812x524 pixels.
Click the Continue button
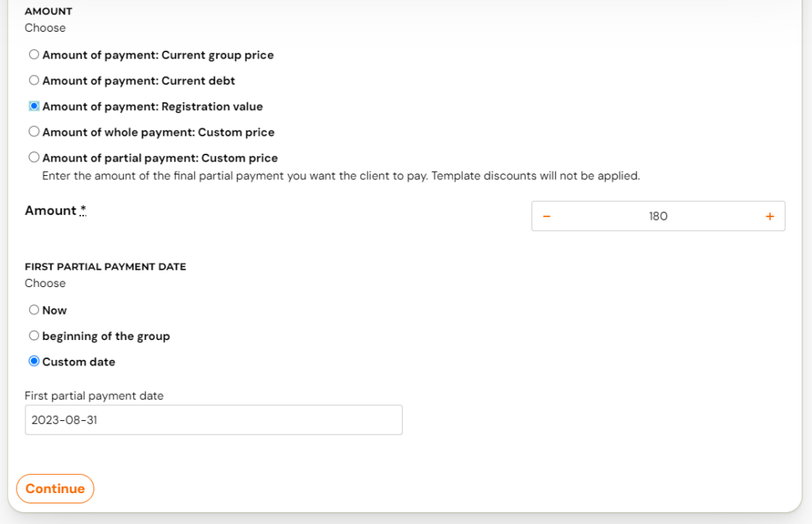(x=55, y=489)
